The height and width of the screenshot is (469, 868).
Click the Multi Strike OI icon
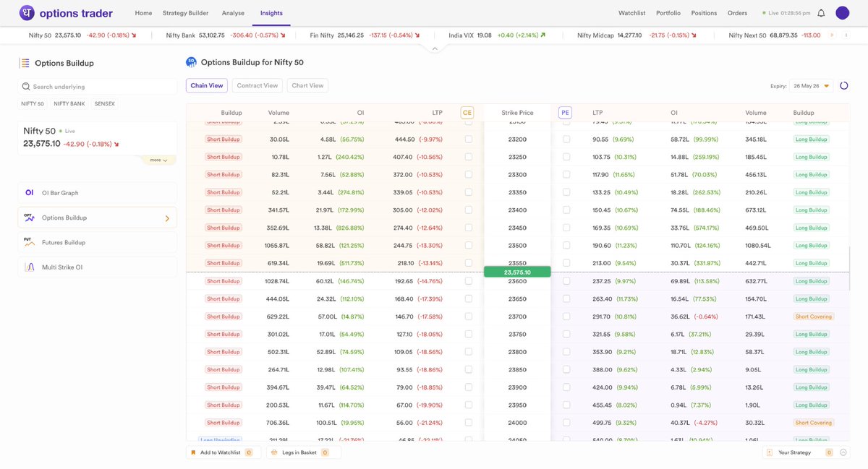pos(30,267)
